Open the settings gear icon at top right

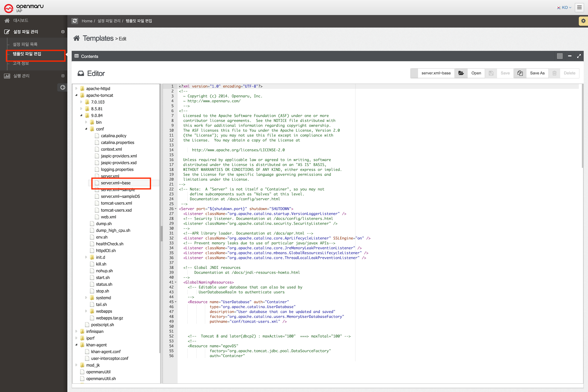pyautogui.click(x=583, y=21)
